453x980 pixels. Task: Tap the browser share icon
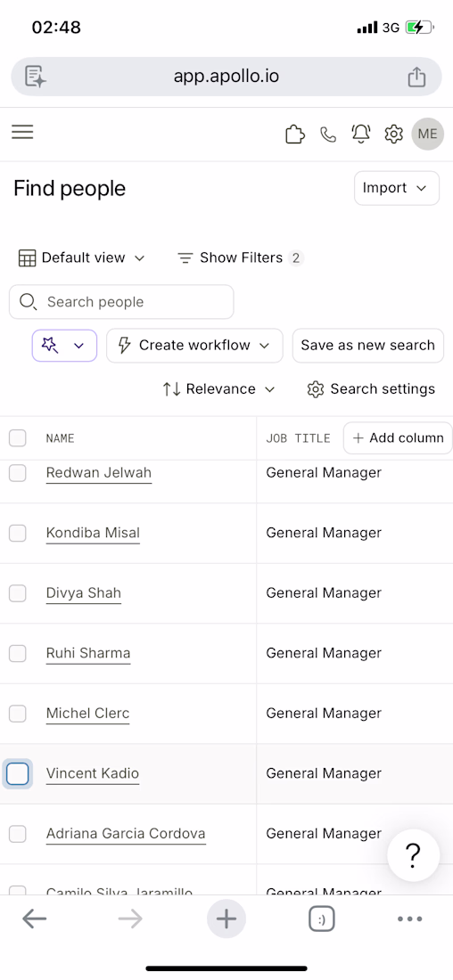pyautogui.click(x=416, y=77)
